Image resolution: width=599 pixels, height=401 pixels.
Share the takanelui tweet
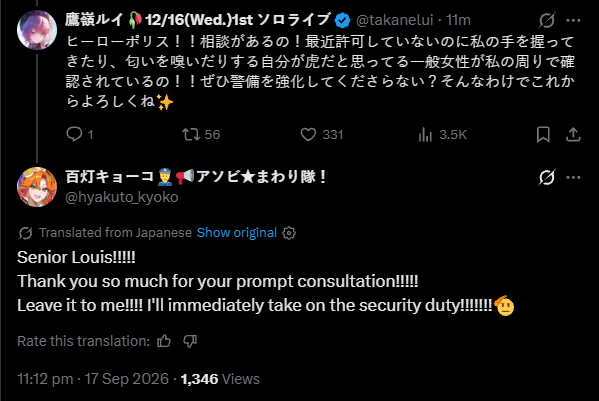(573, 134)
